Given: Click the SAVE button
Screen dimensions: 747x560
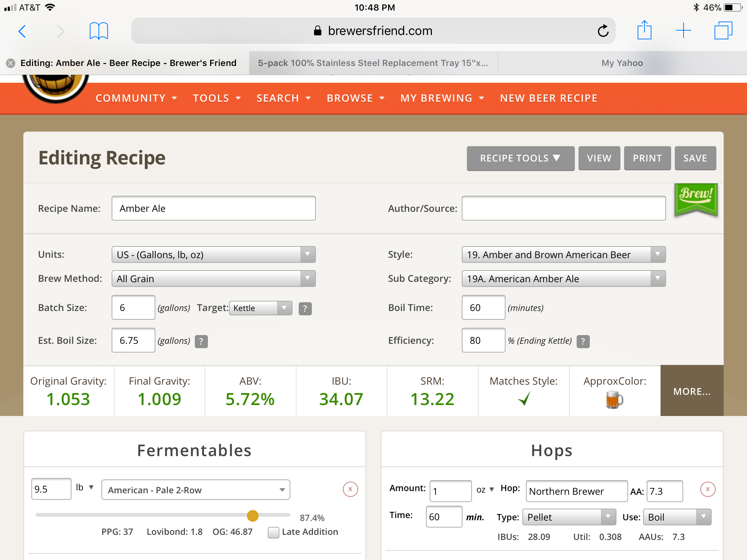Looking at the screenshot, I should [695, 158].
